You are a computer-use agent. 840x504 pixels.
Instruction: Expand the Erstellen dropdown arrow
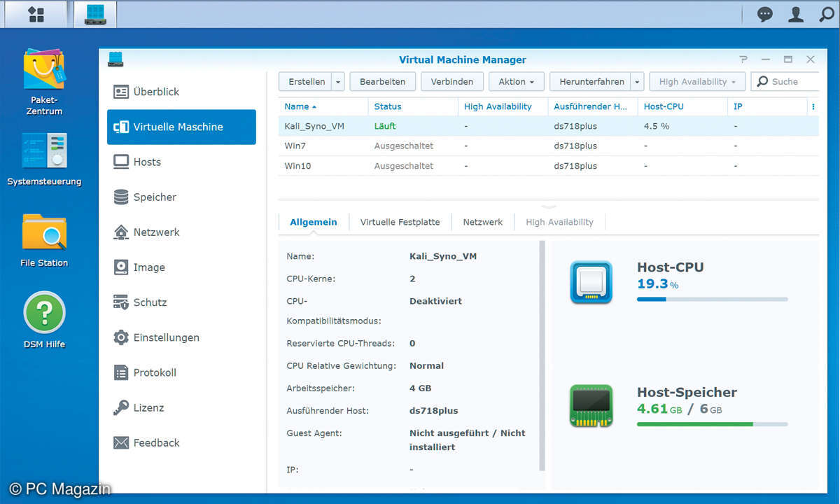pos(338,82)
